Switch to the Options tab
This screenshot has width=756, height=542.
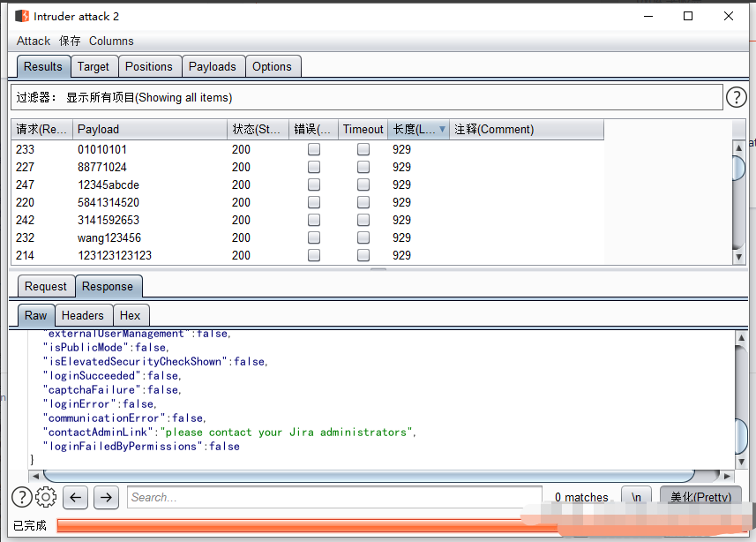[273, 66]
